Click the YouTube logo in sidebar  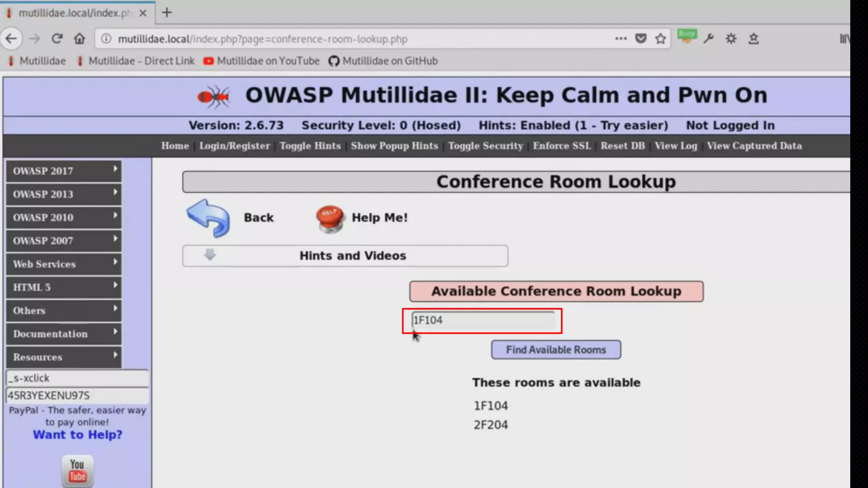click(x=78, y=471)
